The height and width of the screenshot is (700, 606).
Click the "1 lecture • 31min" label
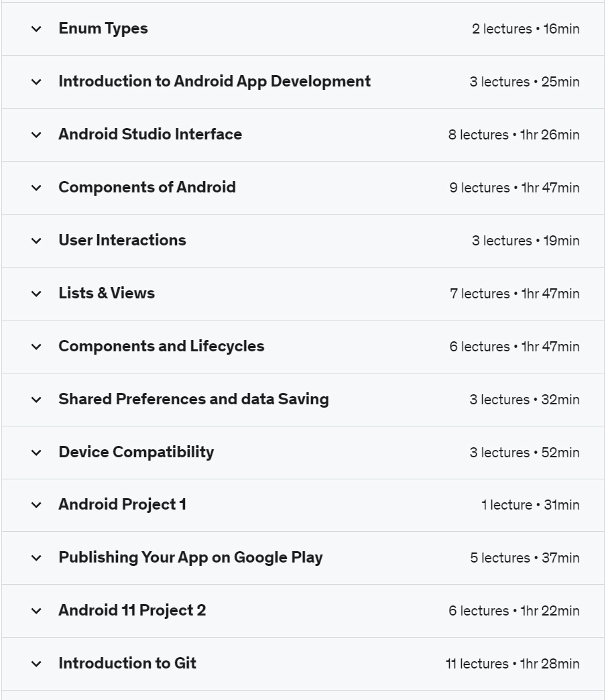[x=530, y=505]
